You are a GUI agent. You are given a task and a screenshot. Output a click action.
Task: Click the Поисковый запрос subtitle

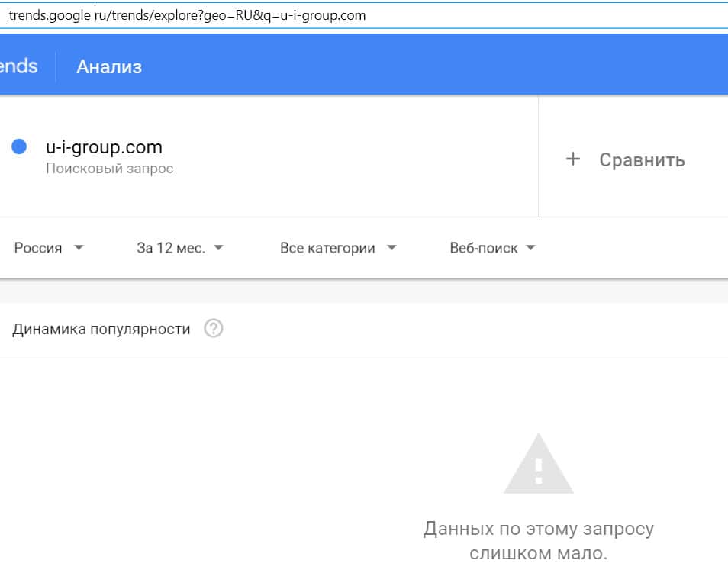pos(110,169)
